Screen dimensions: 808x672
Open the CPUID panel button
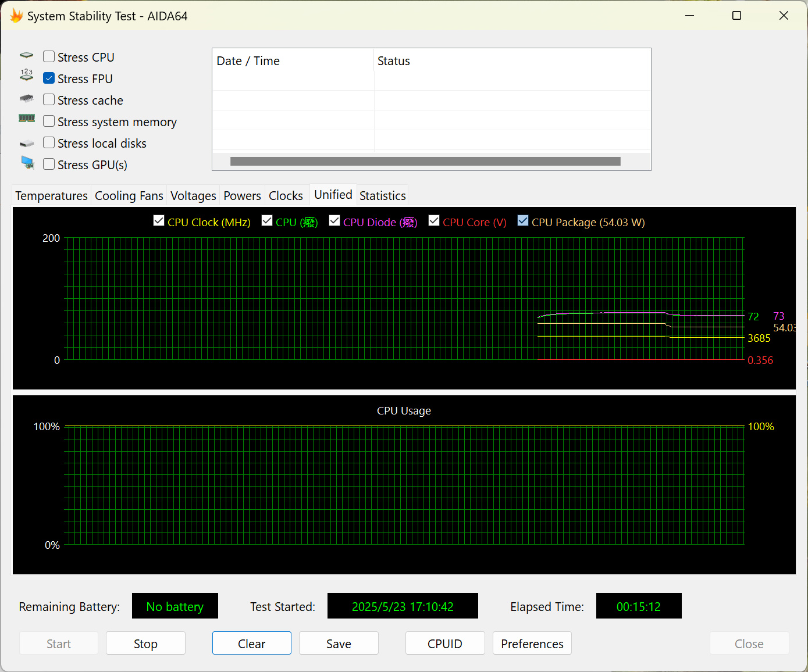coord(444,644)
